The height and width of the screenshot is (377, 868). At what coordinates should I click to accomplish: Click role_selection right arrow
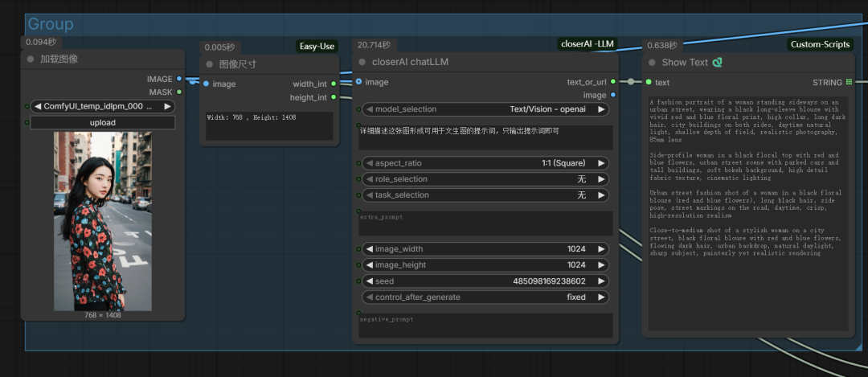click(x=601, y=179)
